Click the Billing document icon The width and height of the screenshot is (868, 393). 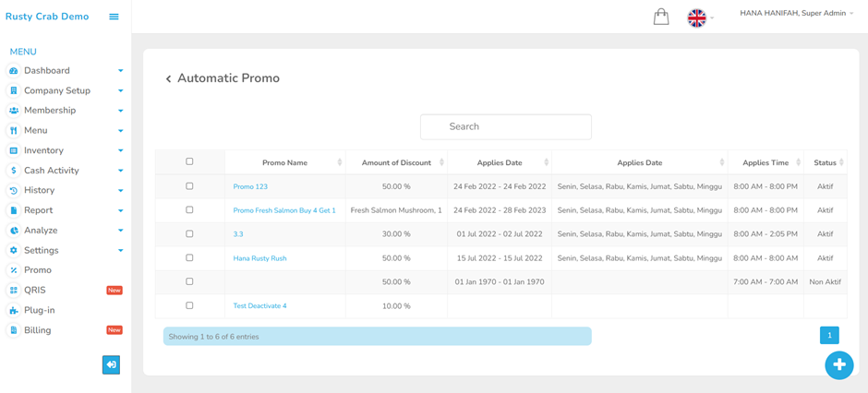[x=13, y=330]
